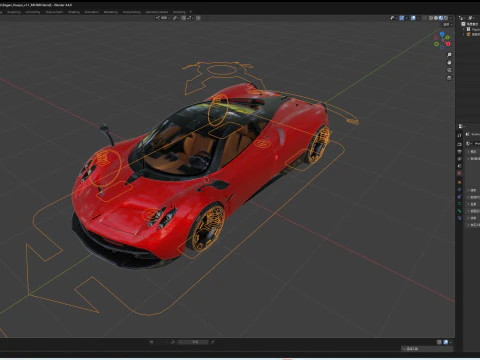480x360 pixels.
Task: Go to the Animation workspace tab
Action: coord(92,12)
